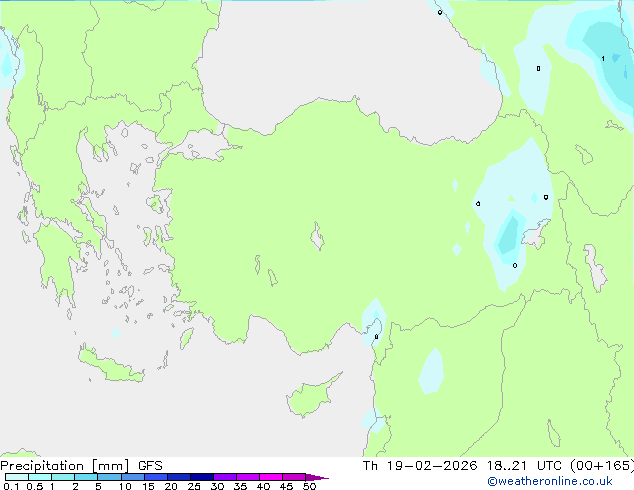Viewport: 634px width, 490px height.
Task: Select the 45–50 mm legend swatch
Action: pos(294,477)
